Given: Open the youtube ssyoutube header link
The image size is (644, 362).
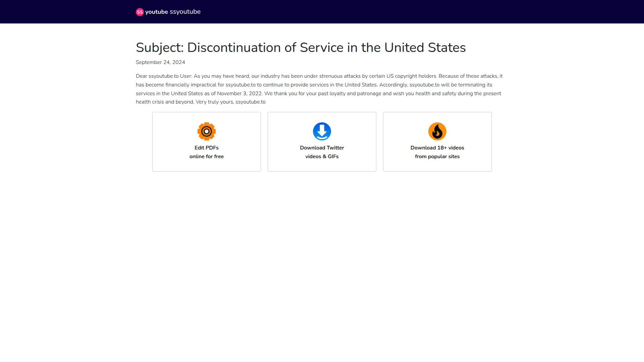Looking at the screenshot, I should pyautogui.click(x=168, y=12).
